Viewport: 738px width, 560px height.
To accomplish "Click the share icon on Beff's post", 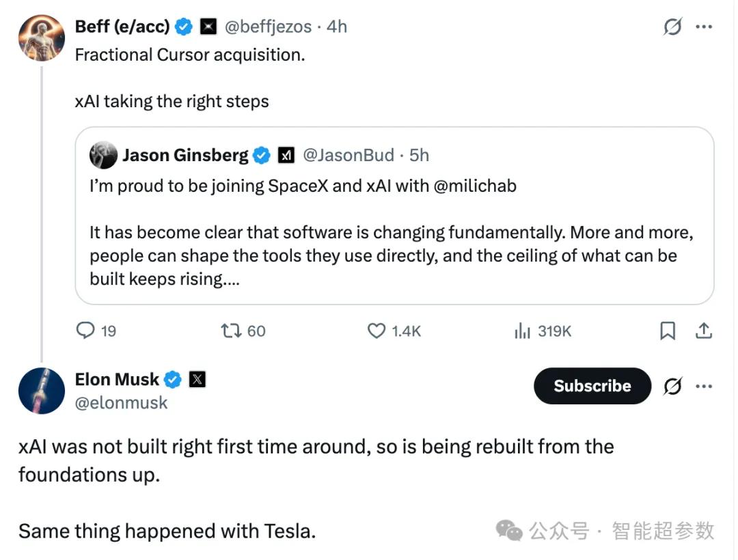I will pos(704,331).
